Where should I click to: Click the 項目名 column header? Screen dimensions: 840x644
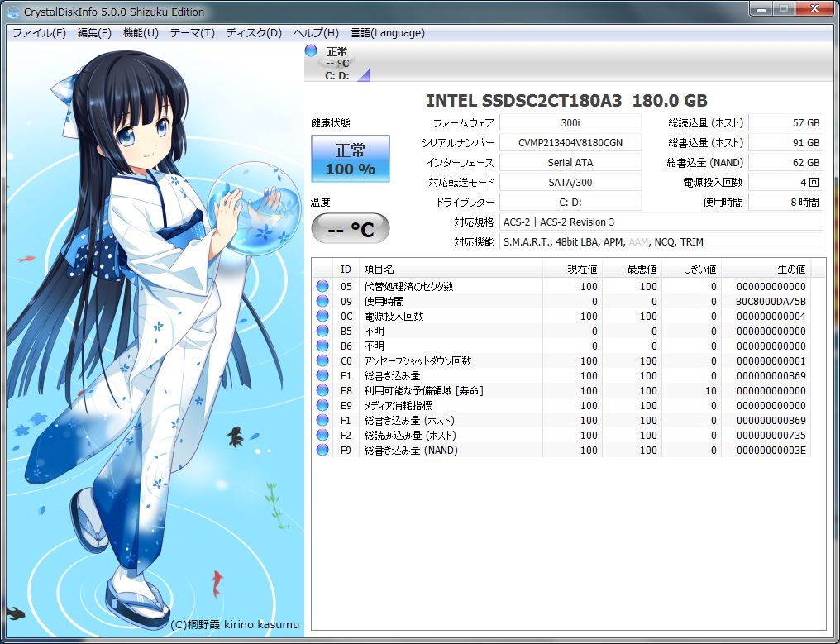[x=451, y=269]
